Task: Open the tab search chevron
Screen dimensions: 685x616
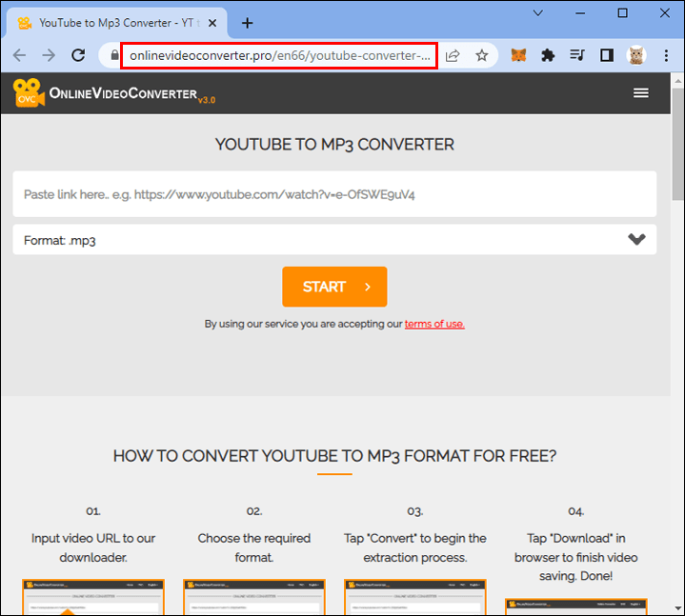Action: point(538,13)
